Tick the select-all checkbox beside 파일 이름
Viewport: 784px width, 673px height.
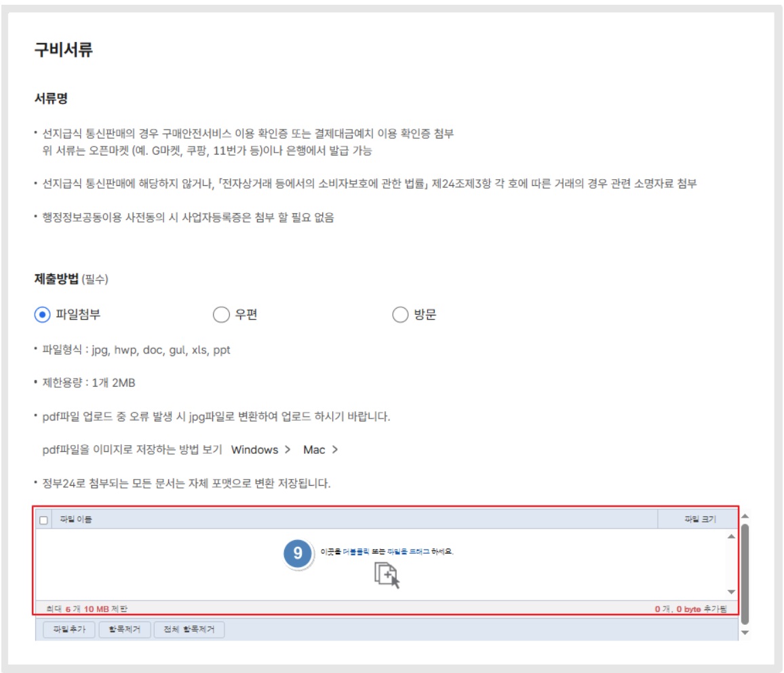[43, 520]
